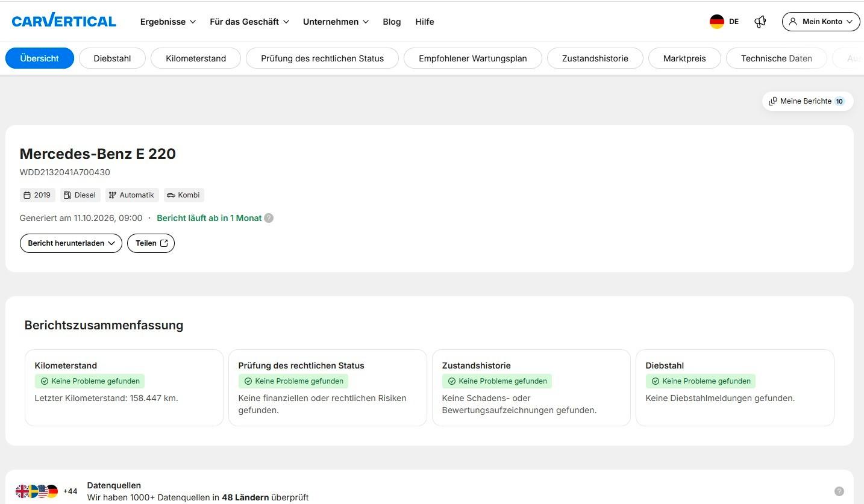Click the Mercedes-Benz E 220 title

pos(98,154)
